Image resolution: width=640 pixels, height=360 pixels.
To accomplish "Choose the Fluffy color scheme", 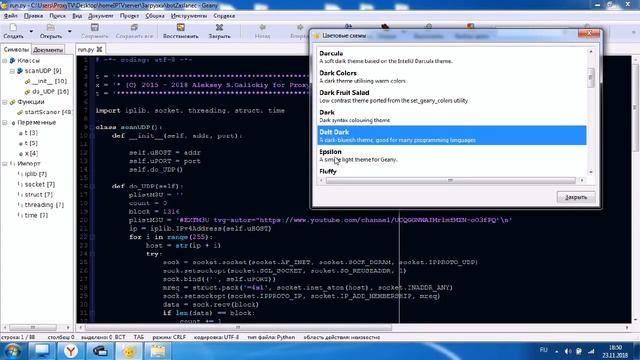I will tap(452, 171).
